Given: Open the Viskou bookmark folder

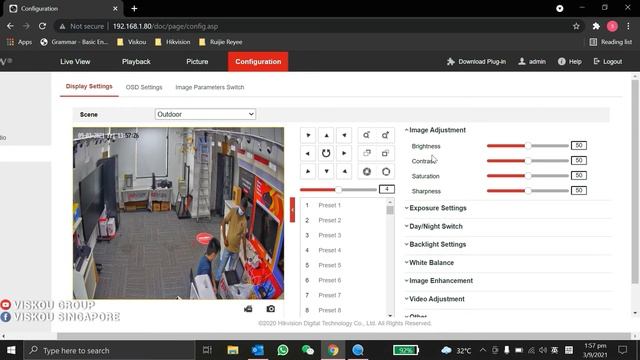Looking at the screenshot, I should [x=131, y=42].
